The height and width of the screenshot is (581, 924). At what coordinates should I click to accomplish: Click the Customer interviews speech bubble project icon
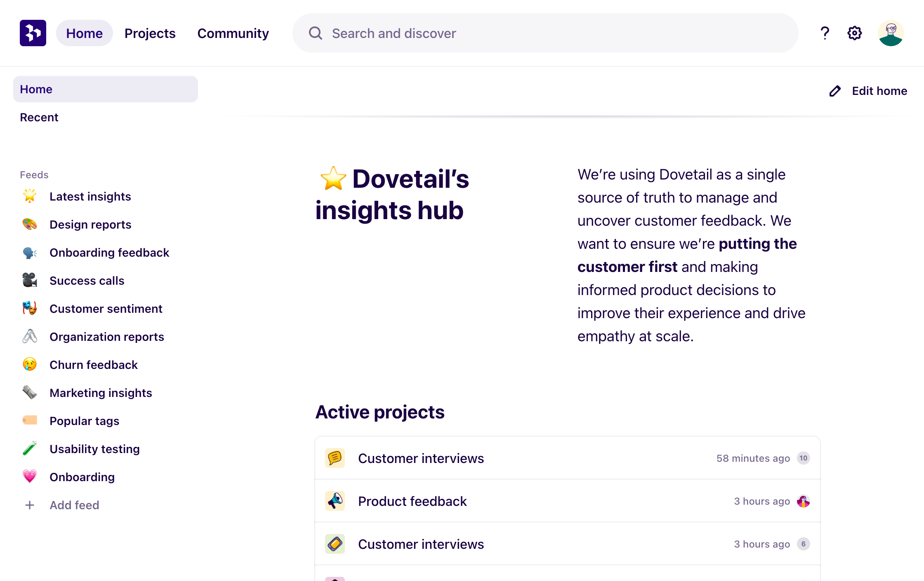coord(335,458)
